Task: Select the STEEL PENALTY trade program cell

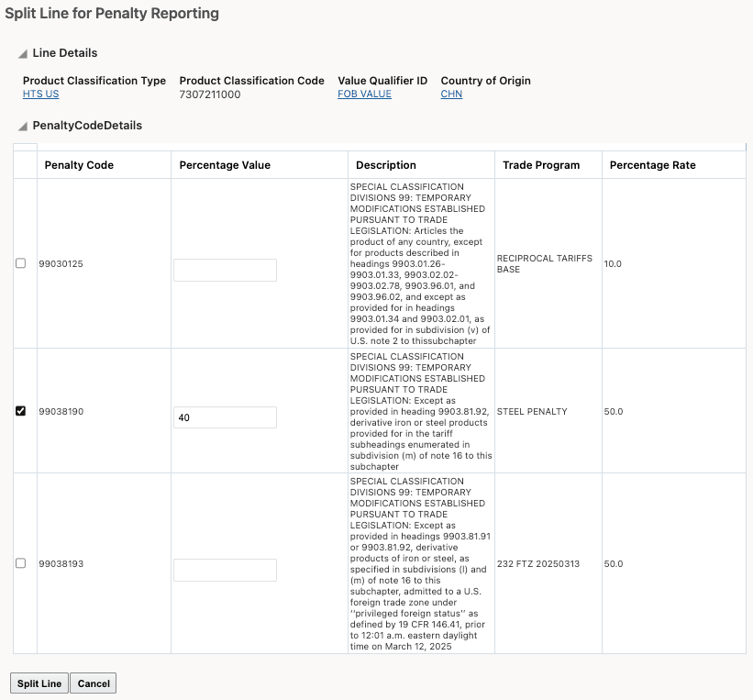Action: click(530, 411)
